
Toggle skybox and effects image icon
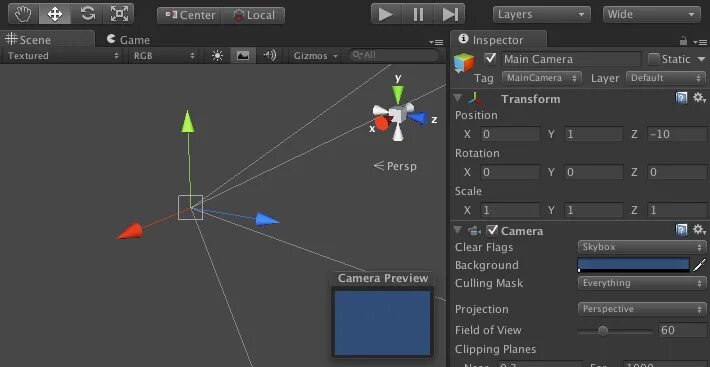click(x=243, y=56)
